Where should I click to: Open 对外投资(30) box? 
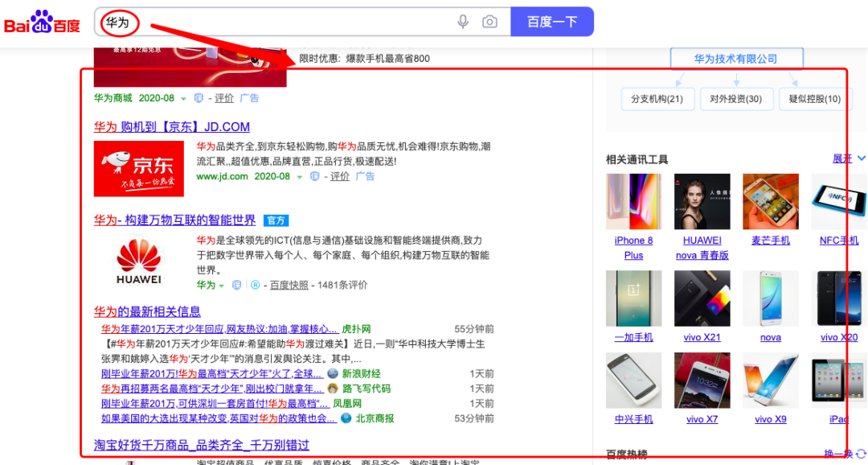pos(735,99)
